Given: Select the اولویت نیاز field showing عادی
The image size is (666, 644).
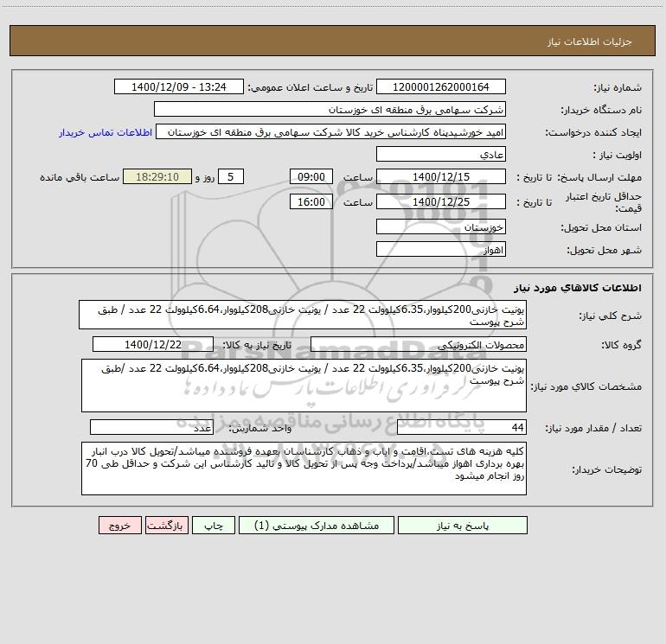Looking at the screenshot, I should click(x=440, y=155).
